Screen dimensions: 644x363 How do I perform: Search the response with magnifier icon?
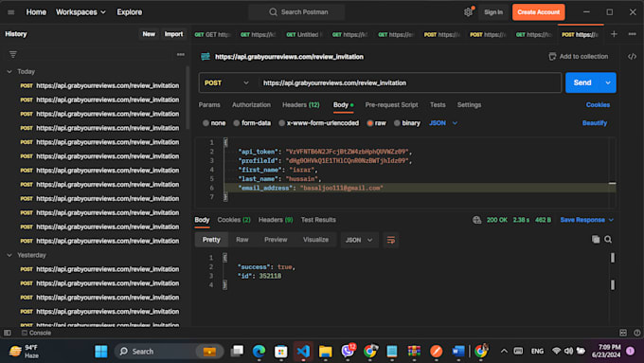[608, 240]
